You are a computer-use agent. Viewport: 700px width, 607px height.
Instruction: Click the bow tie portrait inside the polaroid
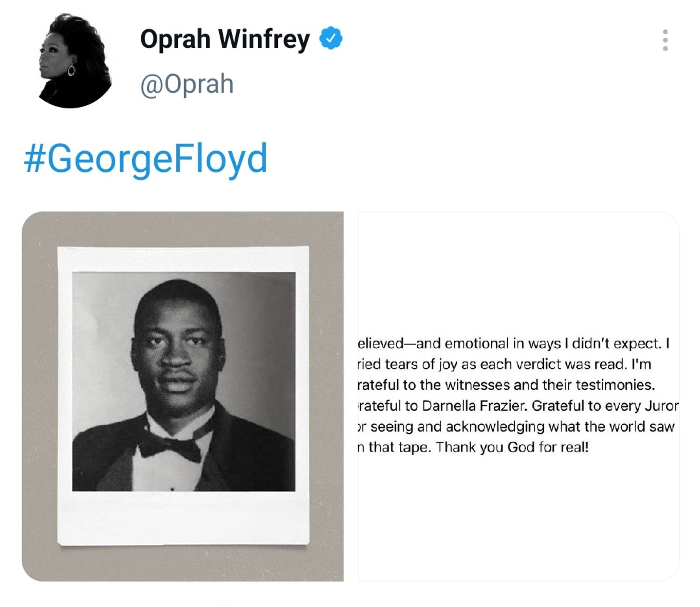(x=183, y=381)
